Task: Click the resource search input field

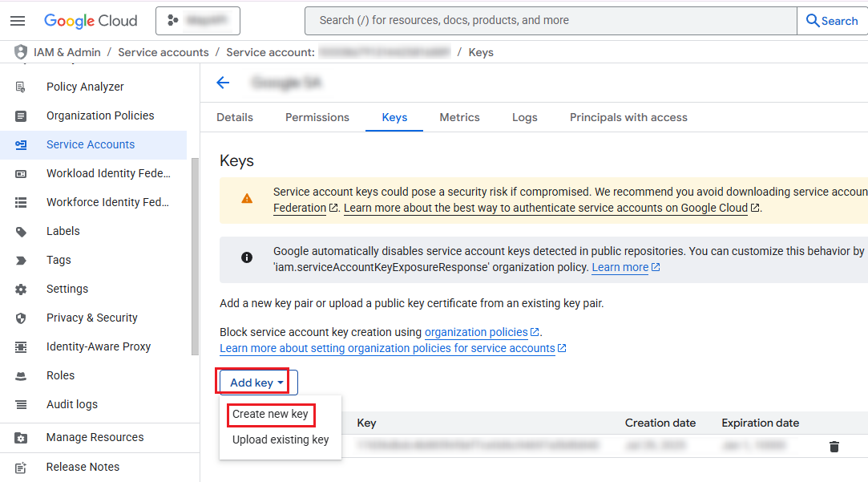Action: [551, 20]
